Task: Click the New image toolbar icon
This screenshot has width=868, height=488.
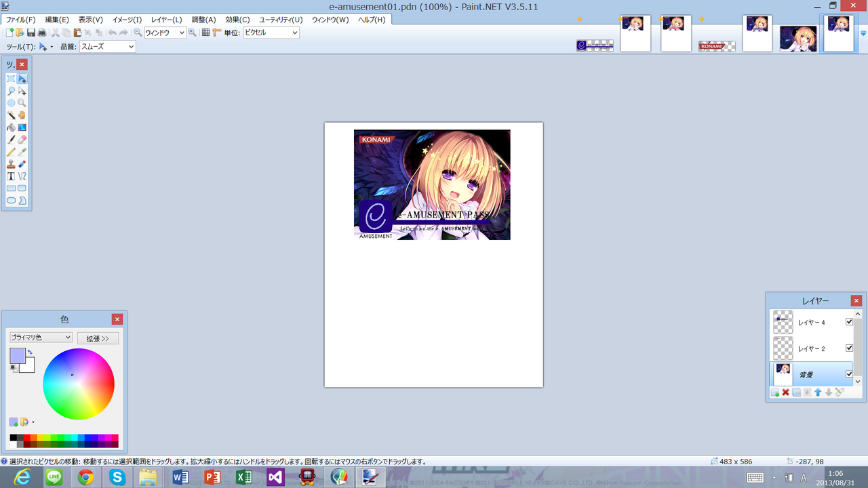Action: pyautogui.click(x=9, y=33)
